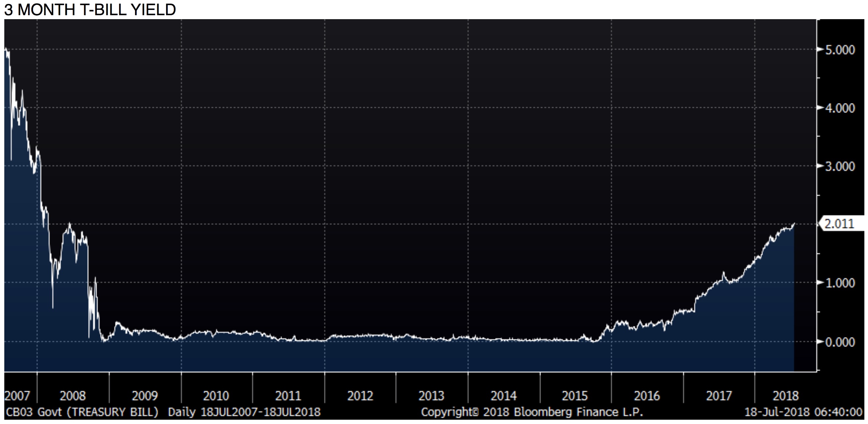The image size is (868, 424).
Task: Click the 18-Jul-2018 06:40:00 timestamp
Action: pos(803,412)
